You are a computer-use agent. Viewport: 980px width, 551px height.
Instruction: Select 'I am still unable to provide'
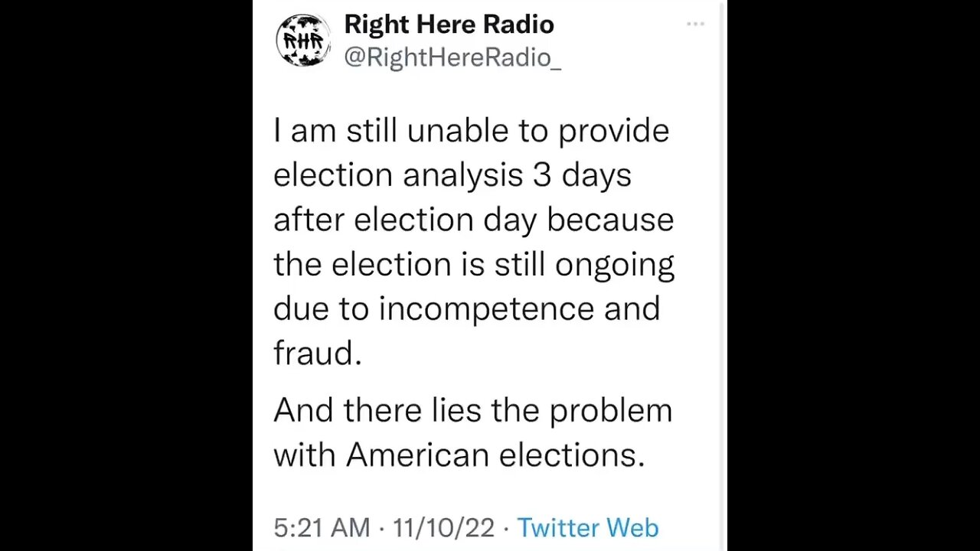[x=471, y=132]
